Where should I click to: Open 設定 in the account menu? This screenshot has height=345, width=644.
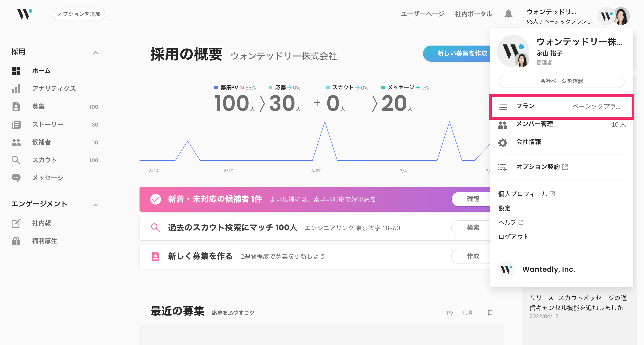[x=504, y=208]
